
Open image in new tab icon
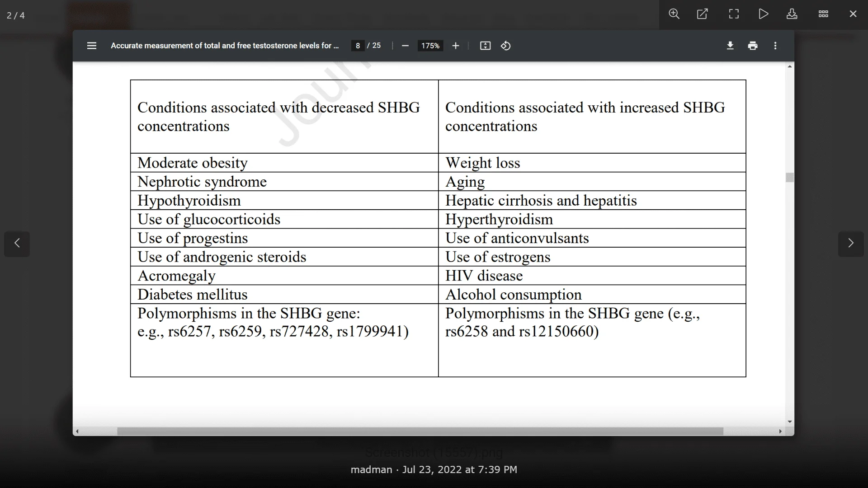pos(703,14)
